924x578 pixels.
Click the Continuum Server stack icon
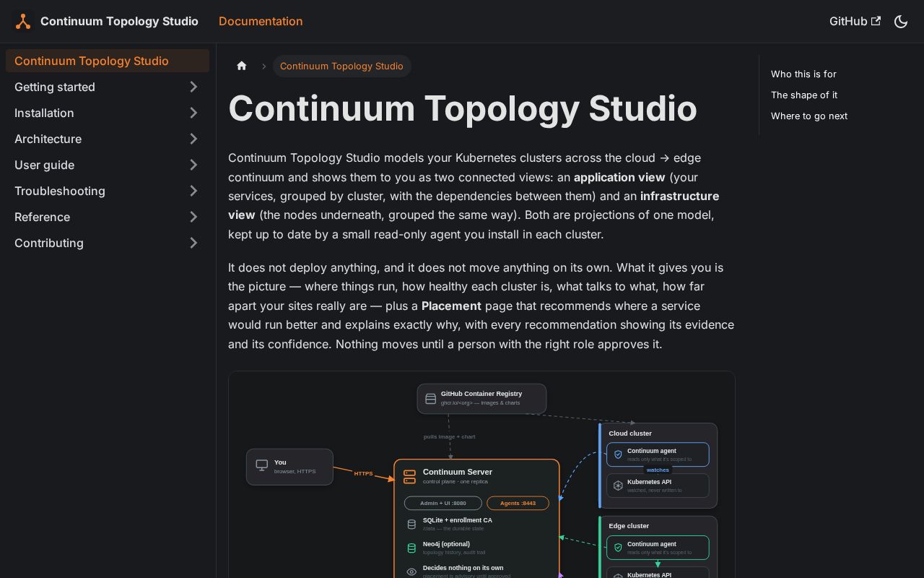click(409, 477)
